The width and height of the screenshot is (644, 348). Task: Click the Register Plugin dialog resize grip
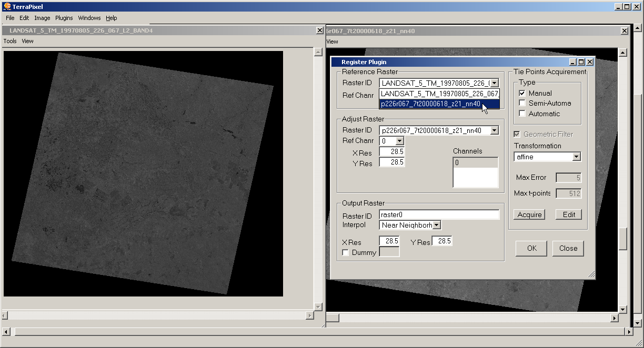[x=591, y=274]
